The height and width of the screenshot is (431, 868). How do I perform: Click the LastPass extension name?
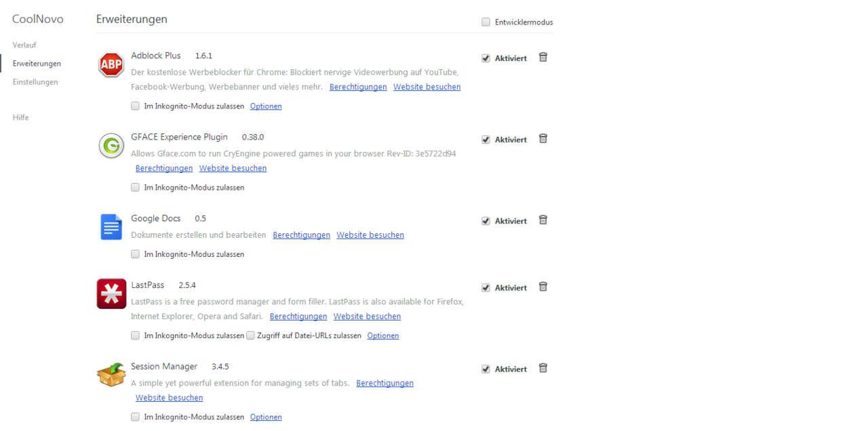[x=148, y=285]
